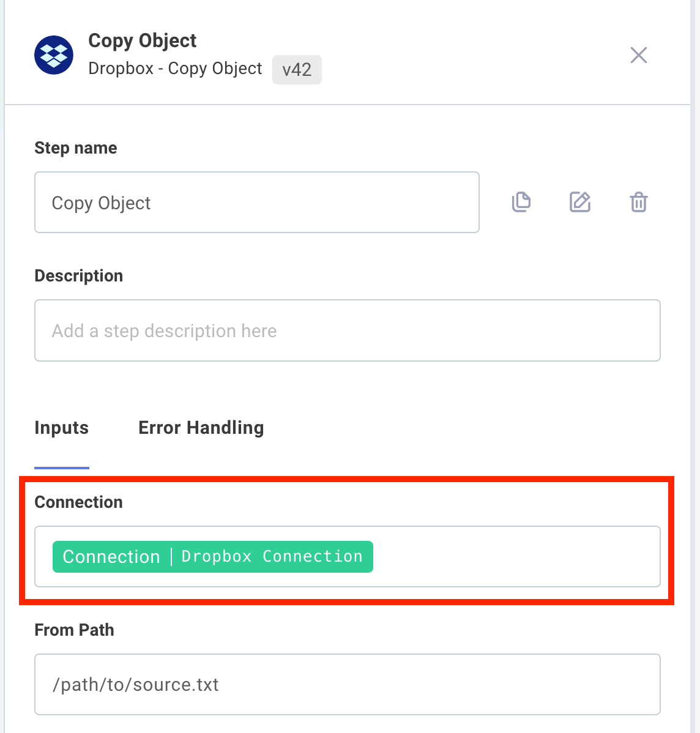Click inside the Step name field
Screen dimensions: 700x733
coord(257,202)
